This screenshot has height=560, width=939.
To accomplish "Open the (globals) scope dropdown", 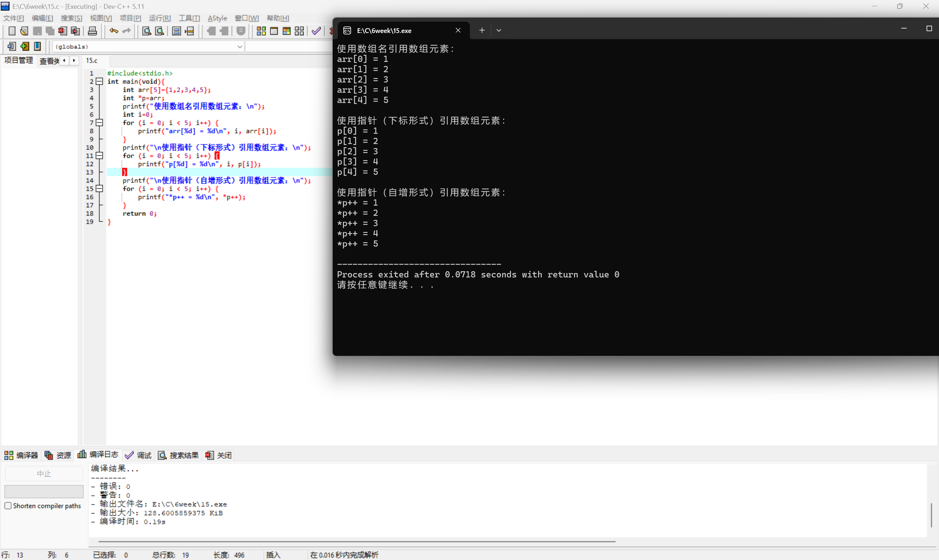I will pyautogui.click(x=240, y=47).
